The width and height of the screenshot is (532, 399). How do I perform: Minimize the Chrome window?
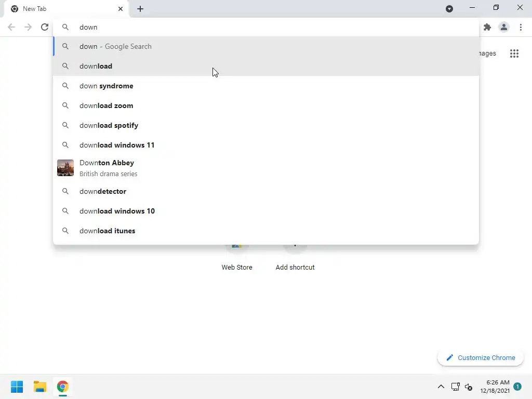coord(472,7)
